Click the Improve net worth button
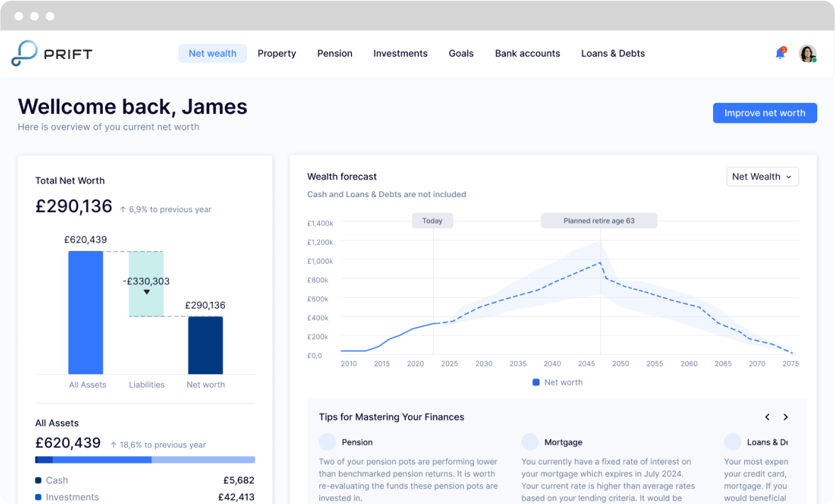The height and width of the screenshot is (504, 835). [765, 113]
